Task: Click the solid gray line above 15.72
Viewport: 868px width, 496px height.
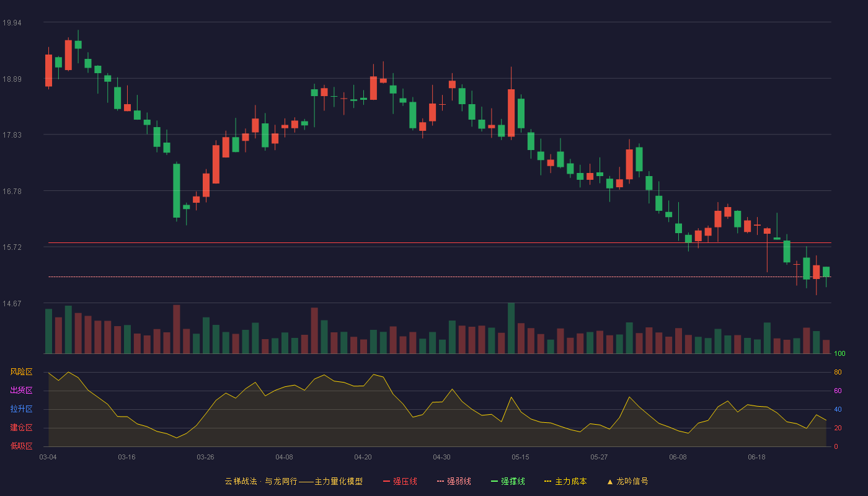Action: pyautogui.click(x=440, y=242)
